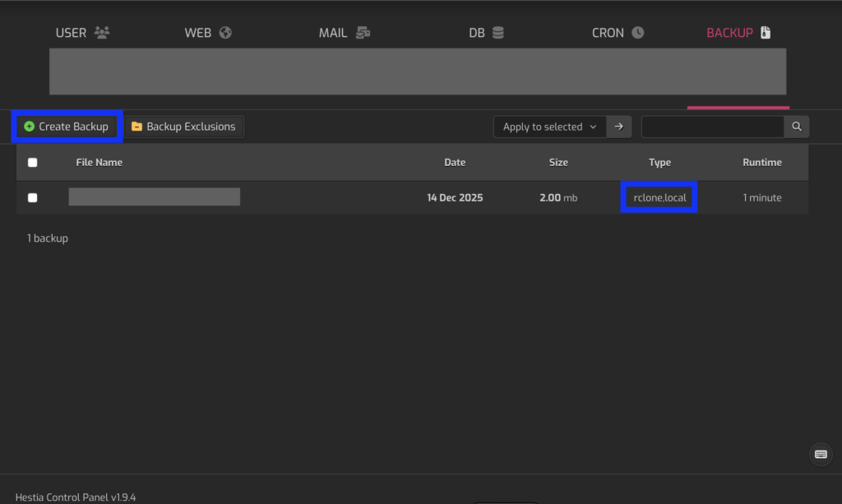
Task: Click the WEB globe icon
Action: 224,33
